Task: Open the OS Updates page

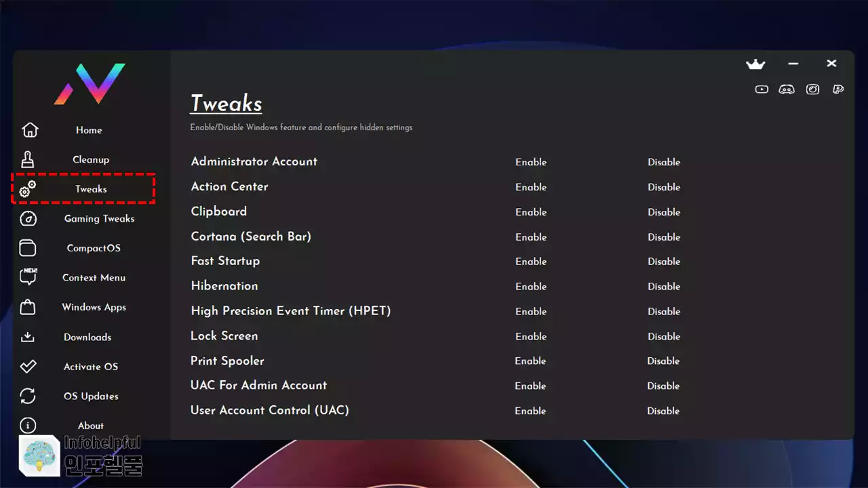Action: click(91, 396)
